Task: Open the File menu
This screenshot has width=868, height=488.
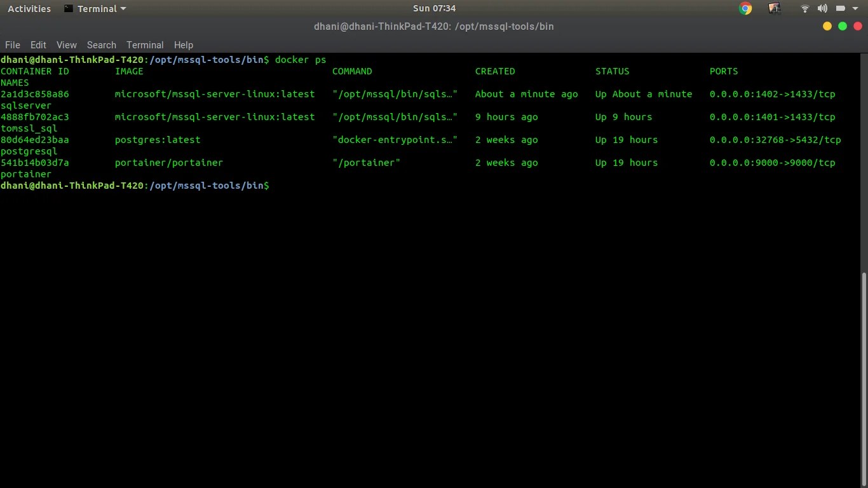Action: click(12, 45)
